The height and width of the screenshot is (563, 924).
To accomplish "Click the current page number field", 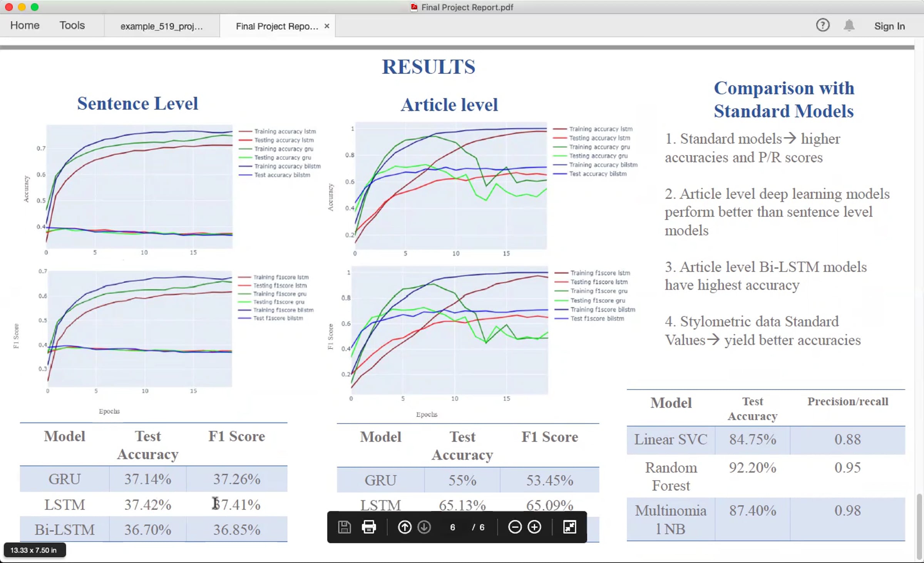I will (x=453, y=527).
